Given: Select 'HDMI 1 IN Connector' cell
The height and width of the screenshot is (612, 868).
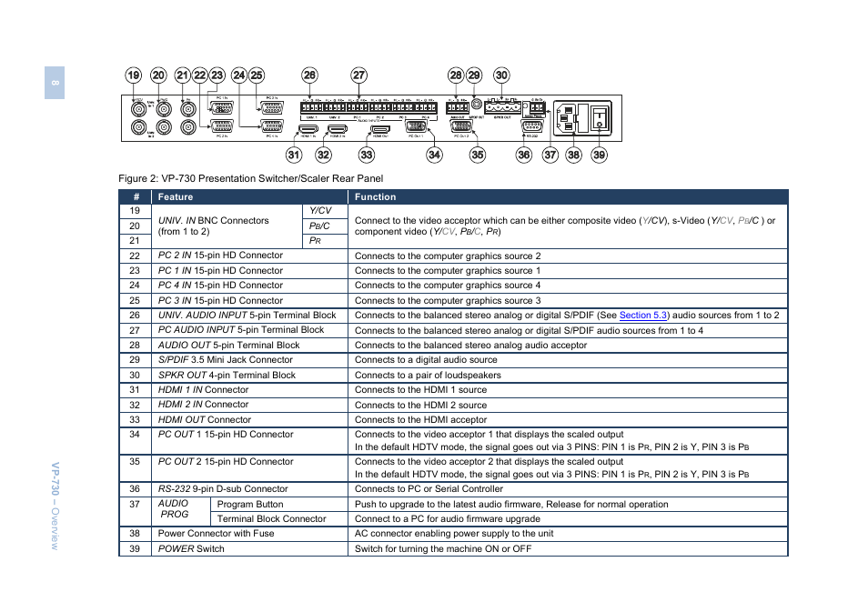Looking at the screenshot, I should [x=249, y=389].
